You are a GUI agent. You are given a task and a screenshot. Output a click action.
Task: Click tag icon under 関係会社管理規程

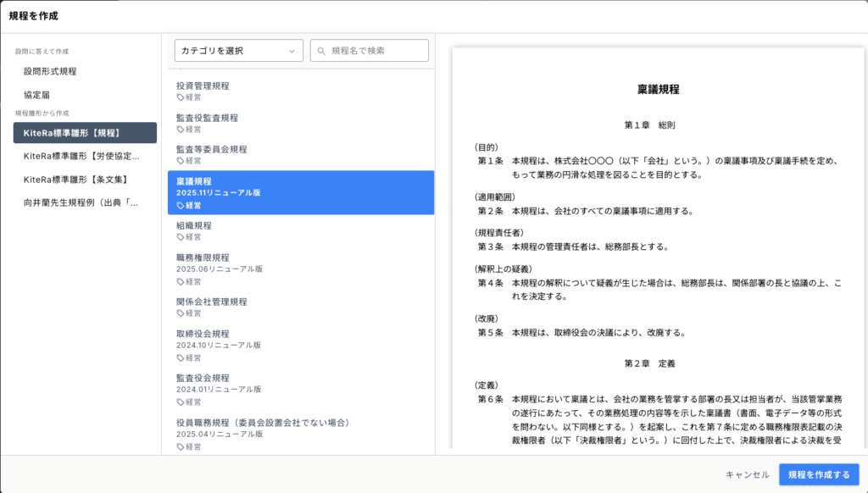(x=181, y=313)
